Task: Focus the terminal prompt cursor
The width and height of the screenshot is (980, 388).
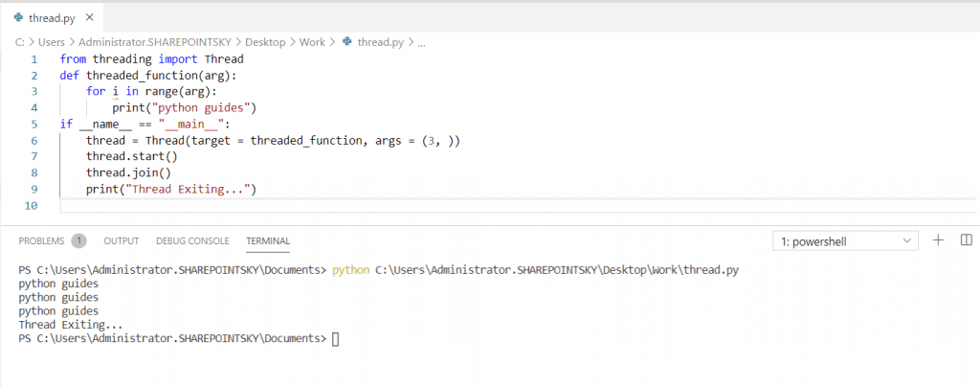Action: (x=335, y=338)
